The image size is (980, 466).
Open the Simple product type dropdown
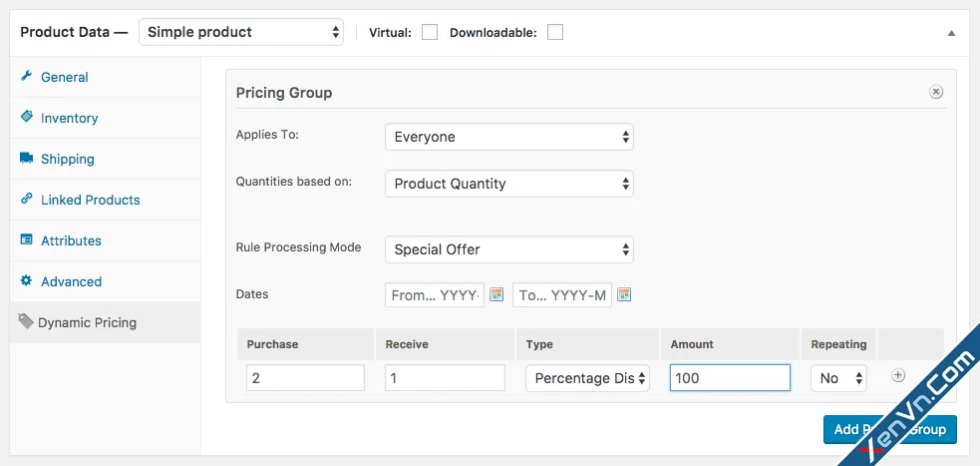pyautogui.click(x=241, y=33)
